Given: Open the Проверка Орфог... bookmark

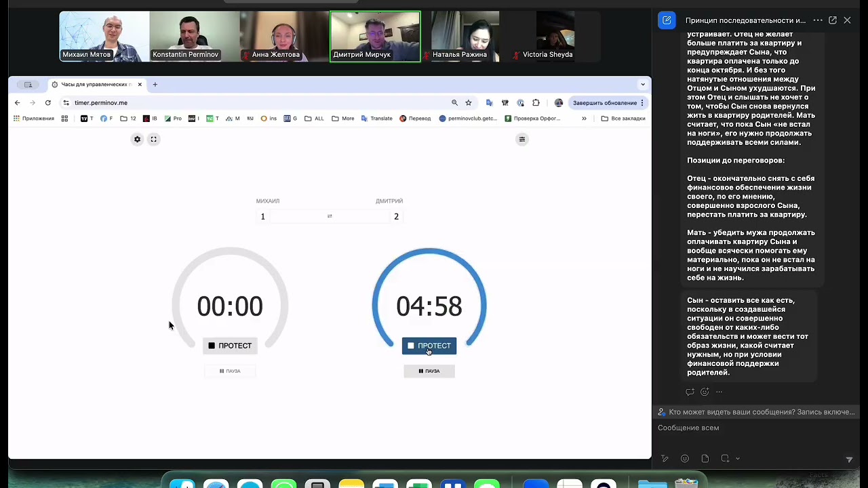Looking at the screenshot, I should tap(532, 119).
